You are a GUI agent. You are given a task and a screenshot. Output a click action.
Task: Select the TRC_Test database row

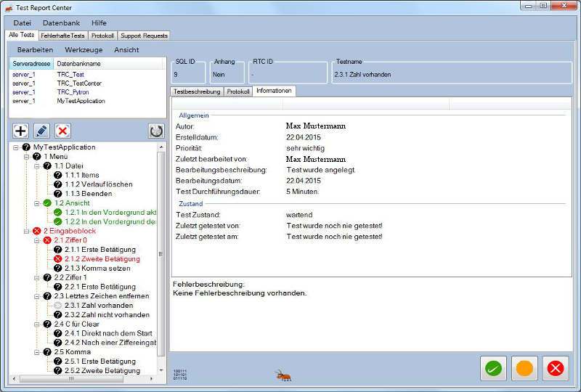click(87, 75)
